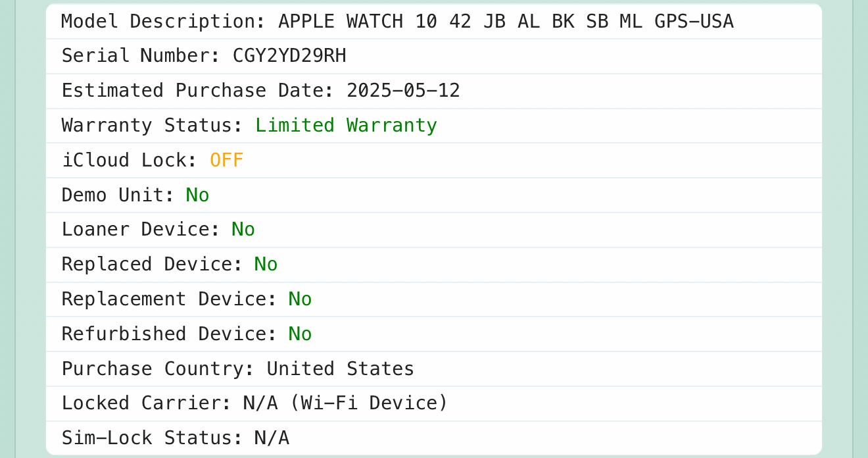868x458 pixels.
Task: Click the Demo Unit row's No value
Action: click(x=197, y=195)
